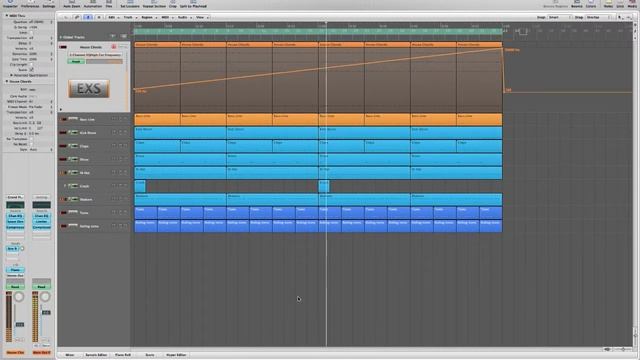Toggle the Bus 9 send circle on the left strip
640x360 pixels.
point(22,248)
